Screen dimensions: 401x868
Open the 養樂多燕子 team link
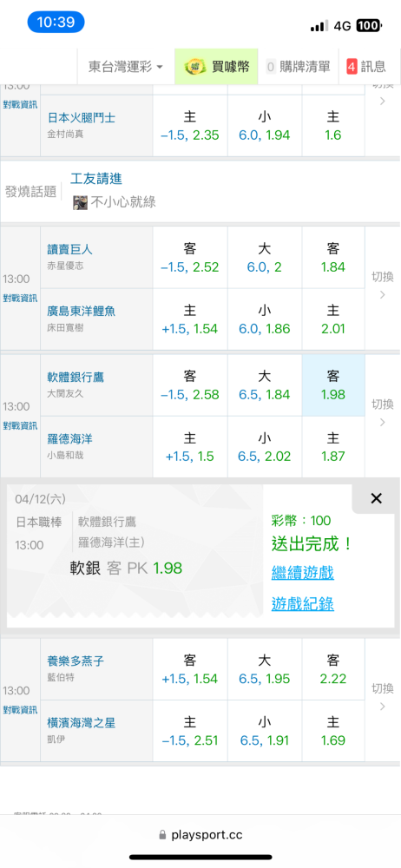click(x=76, y=661)
